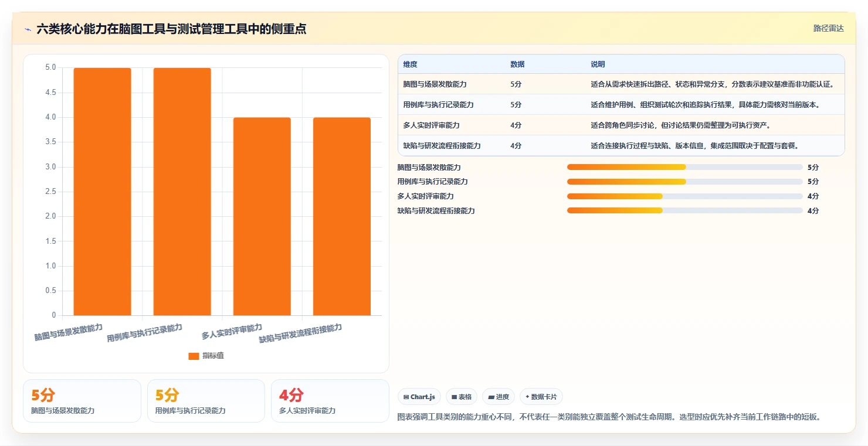
Task: Select the 数据卡片 chip
Action: click(541, 397)
